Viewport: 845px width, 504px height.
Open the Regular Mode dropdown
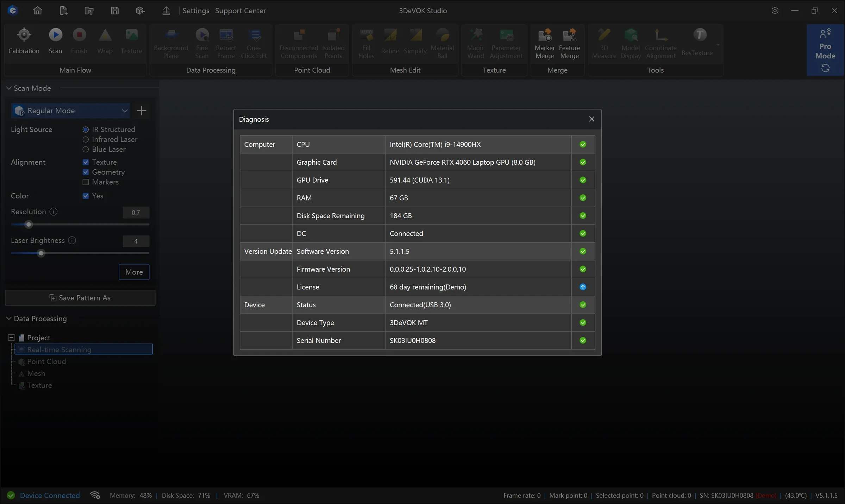coord(70,111)
